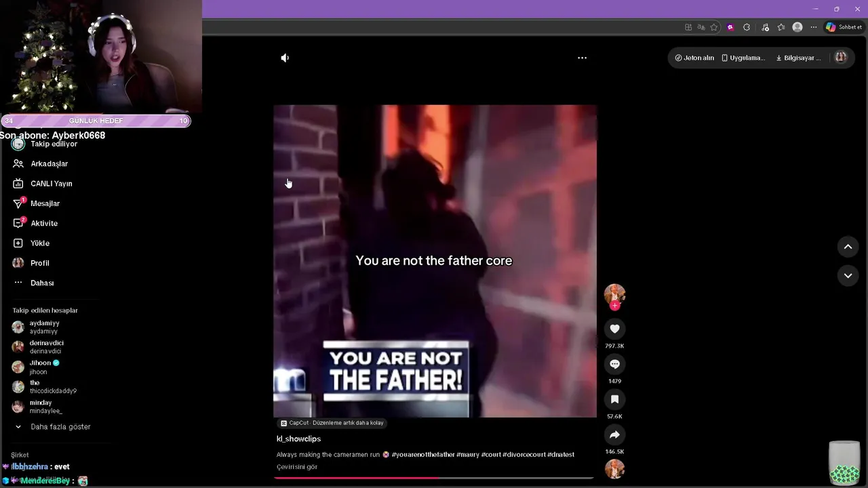The image size is (868, 488).
Task: Like the video with heart icon
Action: click(x=614, y=329)
